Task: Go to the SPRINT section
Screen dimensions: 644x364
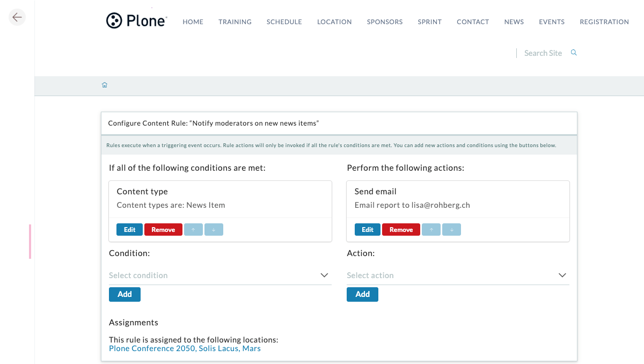Action: click(x=430, y=22)
